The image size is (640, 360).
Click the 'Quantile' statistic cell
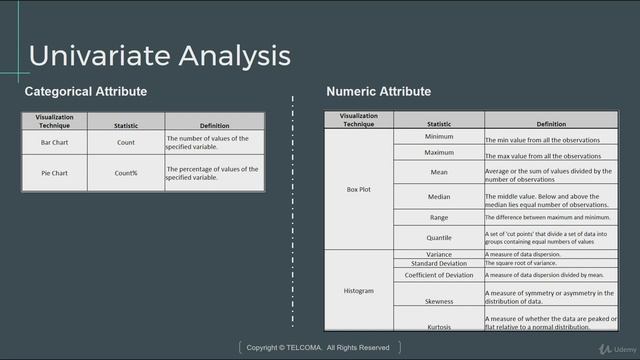click(439, 238)
